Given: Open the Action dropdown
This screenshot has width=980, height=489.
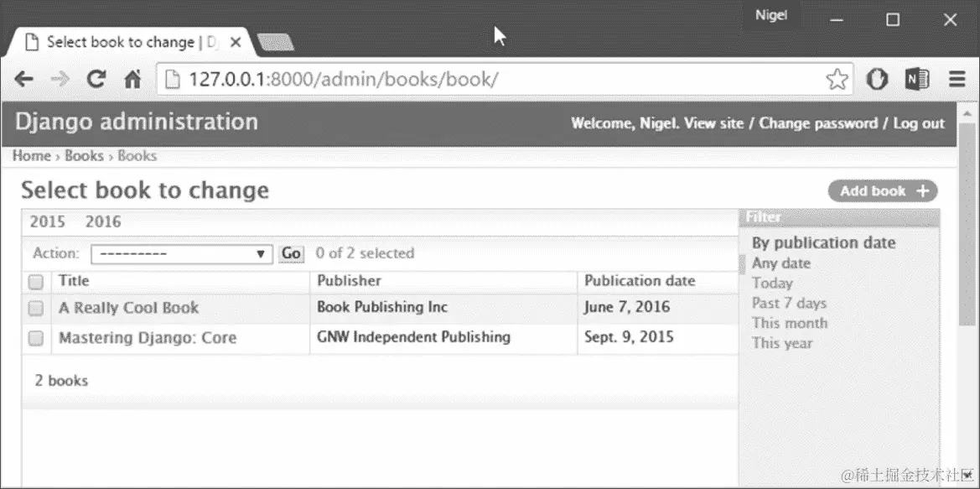Looking at the screenshot, I should point(182,254).
